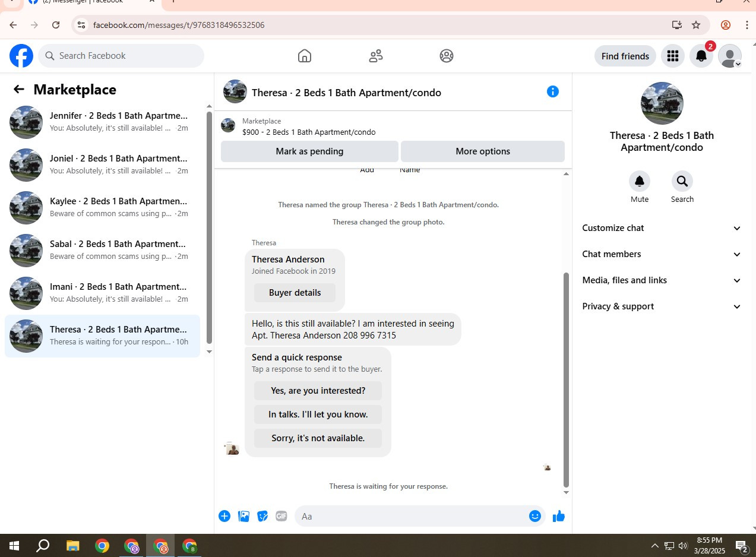Open Chrome's three-dot menu
This screenshot has width=756, height=557.
[746, 25]
